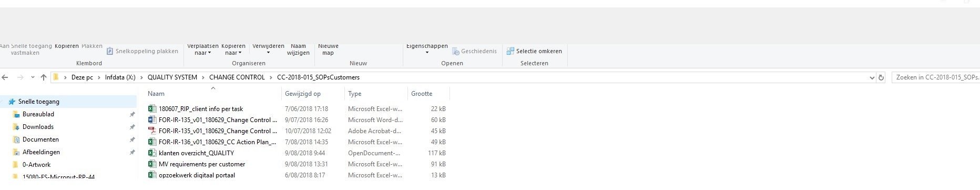Expand the chevron after Infdata (X:)
Image resolution: width=980 pixels, height=190 pixels.
tap(141, 77)
